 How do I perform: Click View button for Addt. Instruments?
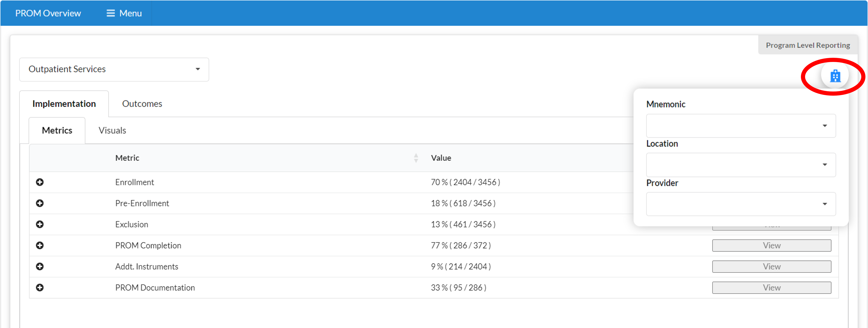pos(771,267)
